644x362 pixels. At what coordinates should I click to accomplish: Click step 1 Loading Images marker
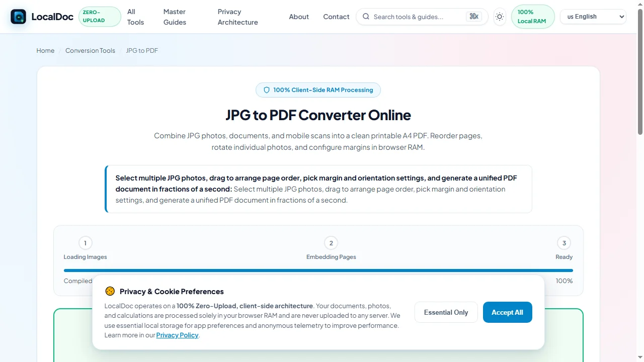click(x=85, y=243)
